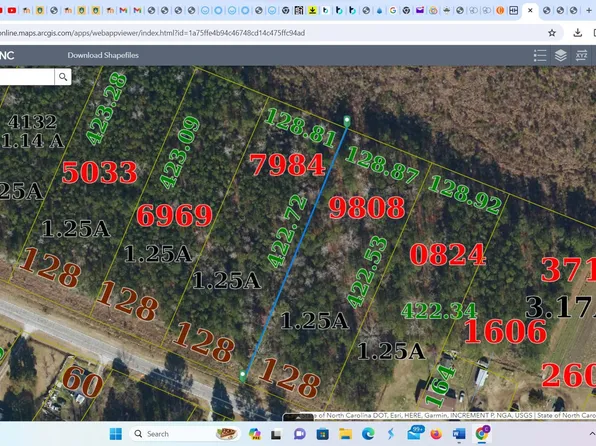Open the Windows Start menu

[116, 434]
